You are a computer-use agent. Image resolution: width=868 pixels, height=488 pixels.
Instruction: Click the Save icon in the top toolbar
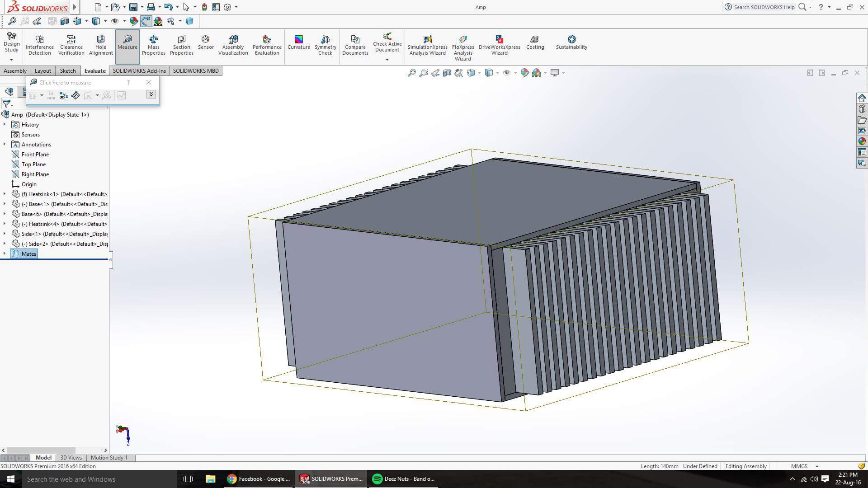click(133, 7)
